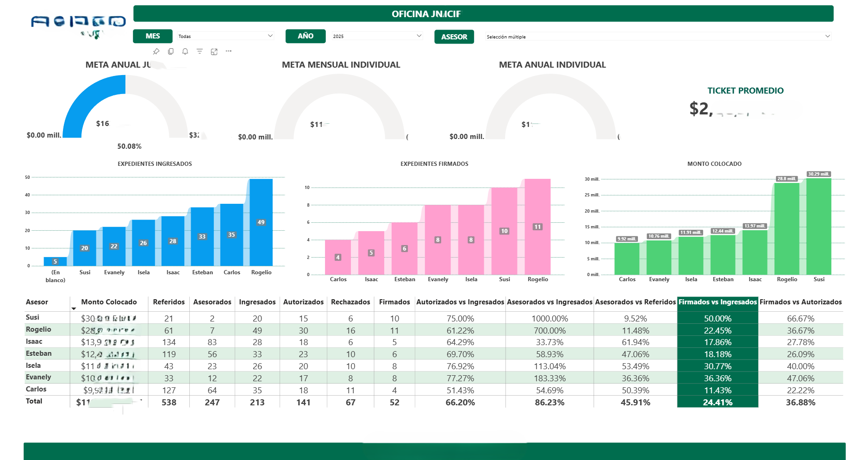The width and height of the screenshot is (868, 460).
Task: Open focus mode with the expand icon
Action: click(x=214, y=51)
